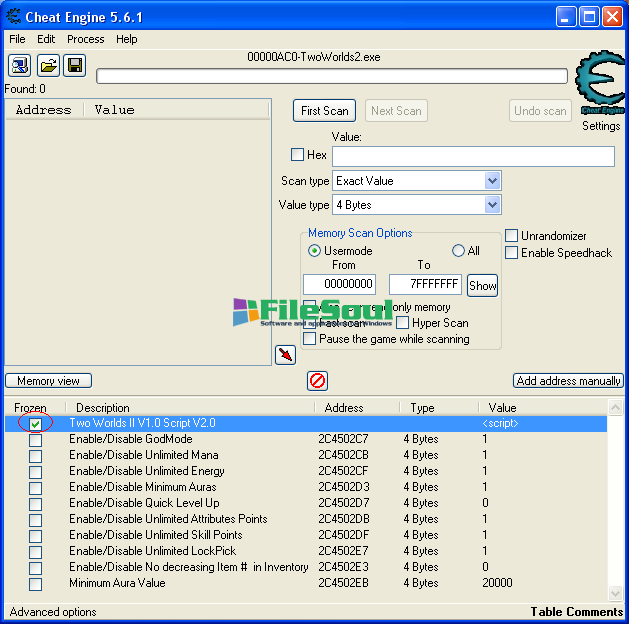Select the All radio button

tap(459, 251)
